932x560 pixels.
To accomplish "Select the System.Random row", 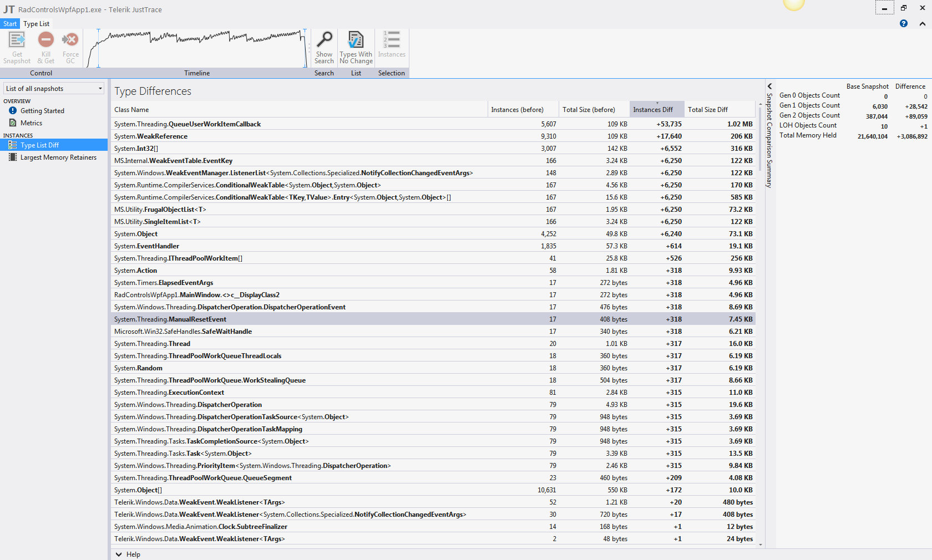I will (433, 368).
